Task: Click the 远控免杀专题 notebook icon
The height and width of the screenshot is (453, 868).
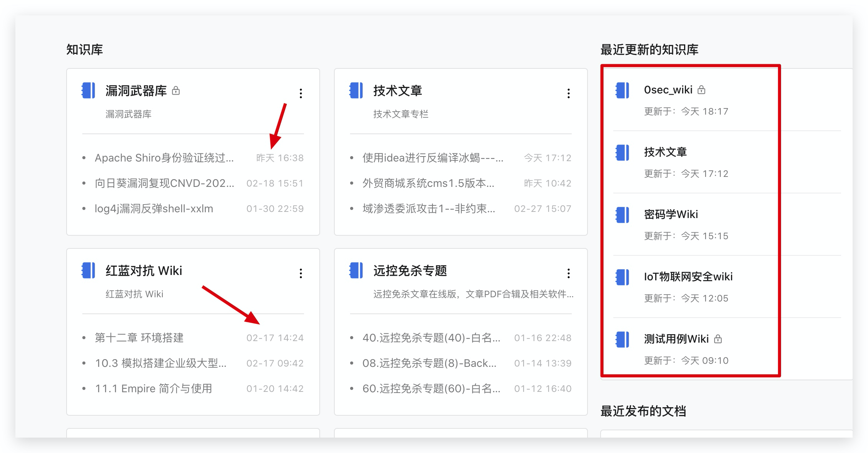Action: tap(356, 270)
